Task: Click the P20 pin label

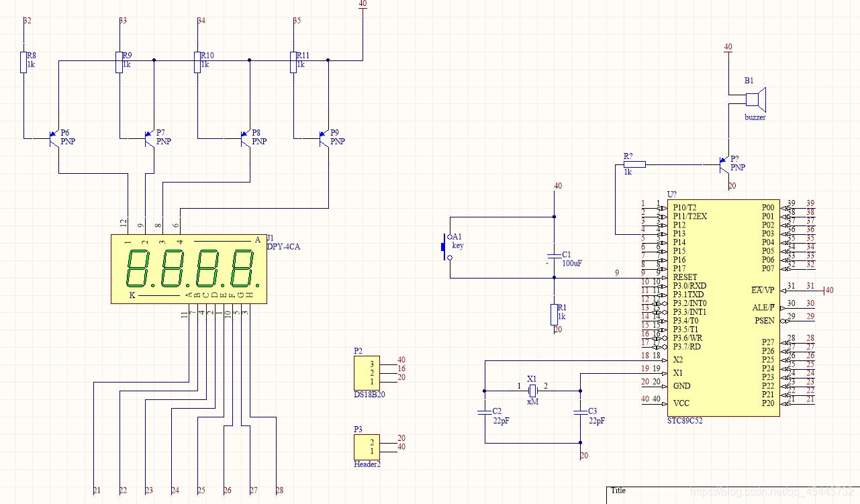Action: pos(768,403)
